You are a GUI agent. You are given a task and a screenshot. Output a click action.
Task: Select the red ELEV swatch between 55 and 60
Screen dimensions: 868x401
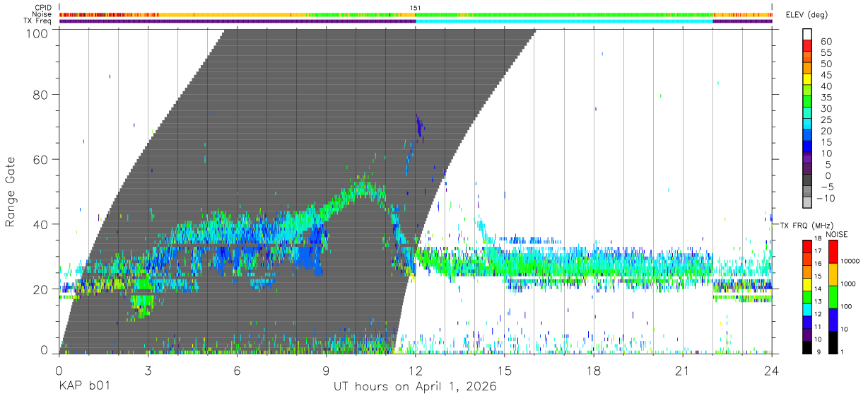(x=807, y=46)
